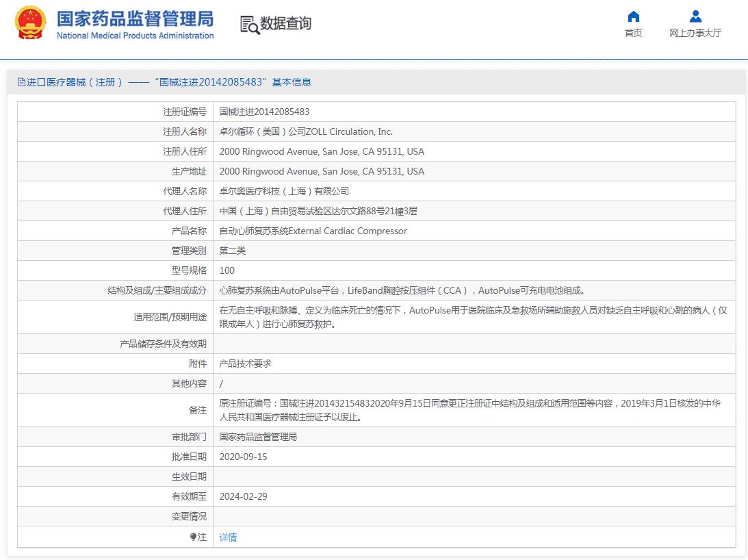The image size is (748, 560).
Task: Click the document icon before 进口医疗器械
Action: click(21, 82)
